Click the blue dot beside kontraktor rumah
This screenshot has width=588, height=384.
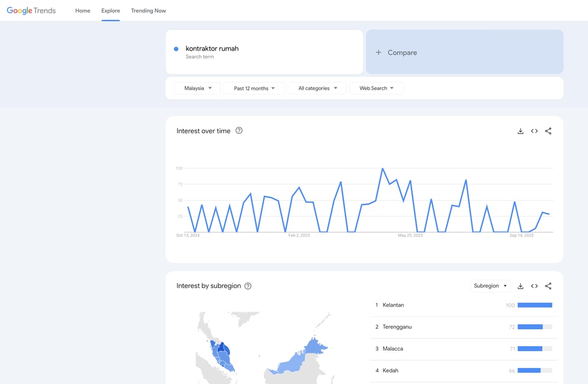point(176,49)
